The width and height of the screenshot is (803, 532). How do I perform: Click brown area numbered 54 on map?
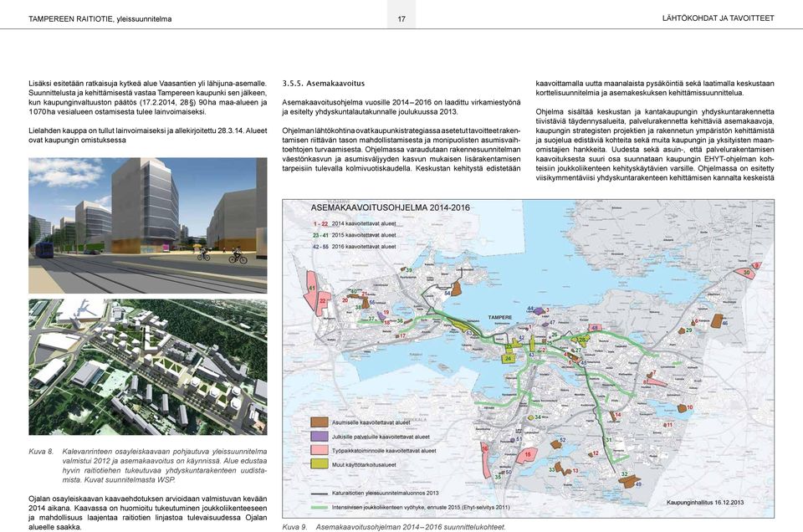tap(455, 289)
